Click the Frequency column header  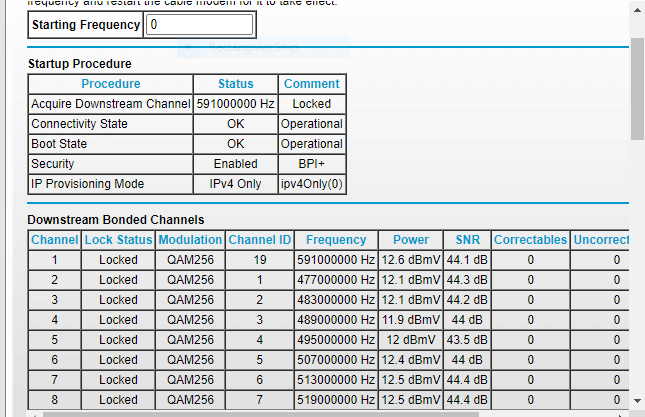coord(336,240)
